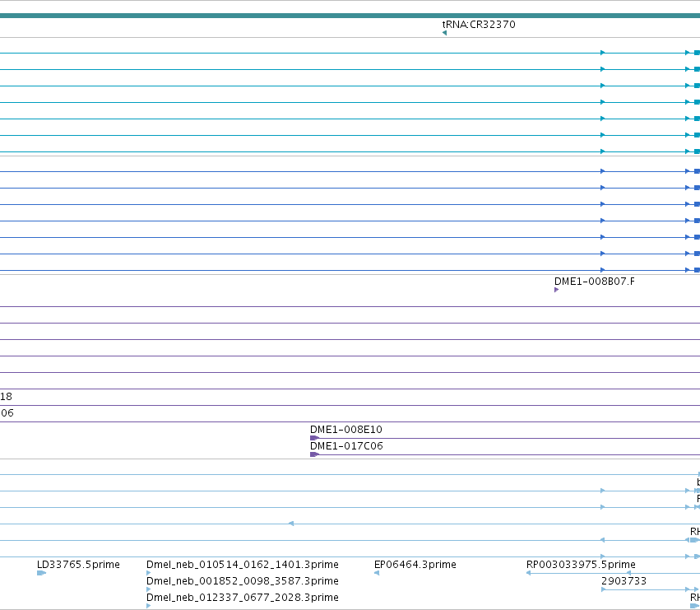Select Dmel_neb_012337_0677_2028.3prime label

[243, 598]
